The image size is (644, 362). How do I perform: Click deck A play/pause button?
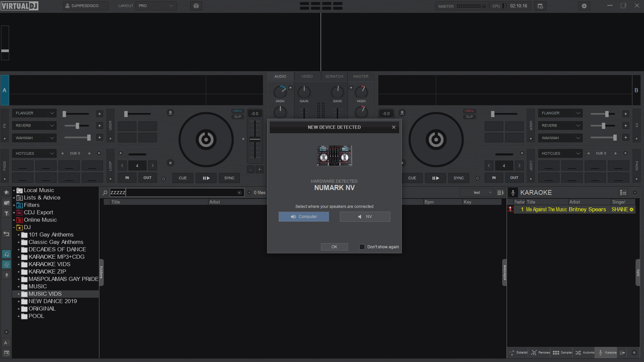click(x=206, y=178)
